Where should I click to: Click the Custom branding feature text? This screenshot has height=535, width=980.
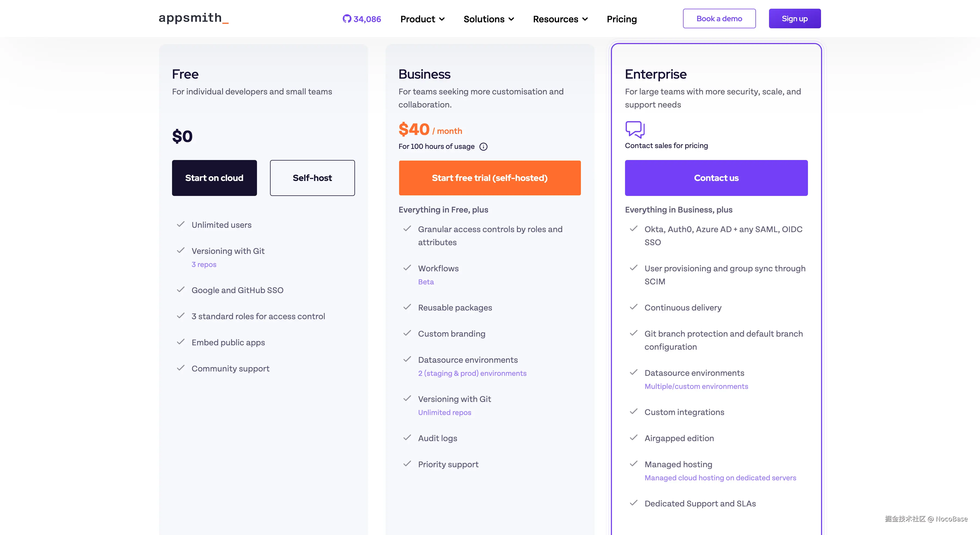point(452,334)
